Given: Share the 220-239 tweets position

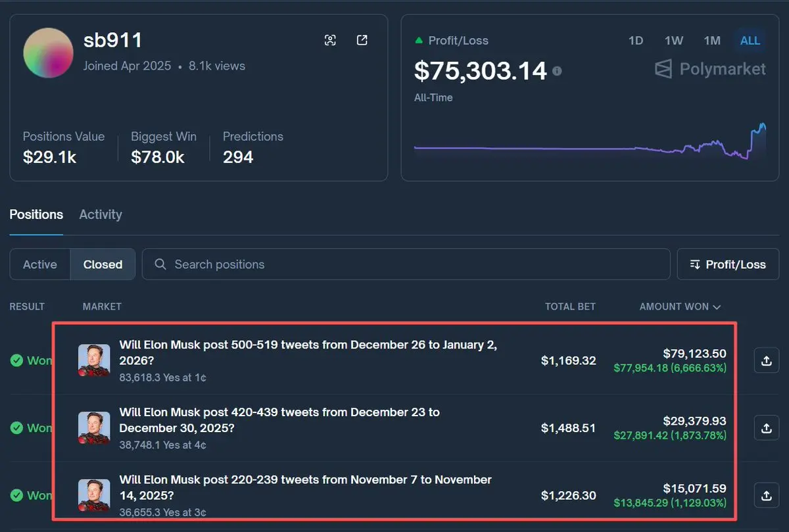Looking at the screenshot, I should 766,495.
